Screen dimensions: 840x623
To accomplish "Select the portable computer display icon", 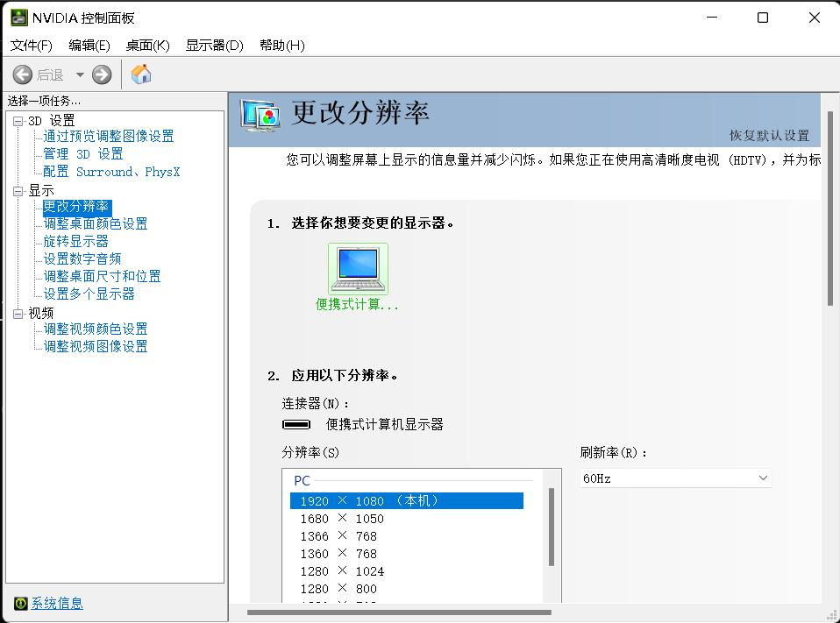I will 358,269.
